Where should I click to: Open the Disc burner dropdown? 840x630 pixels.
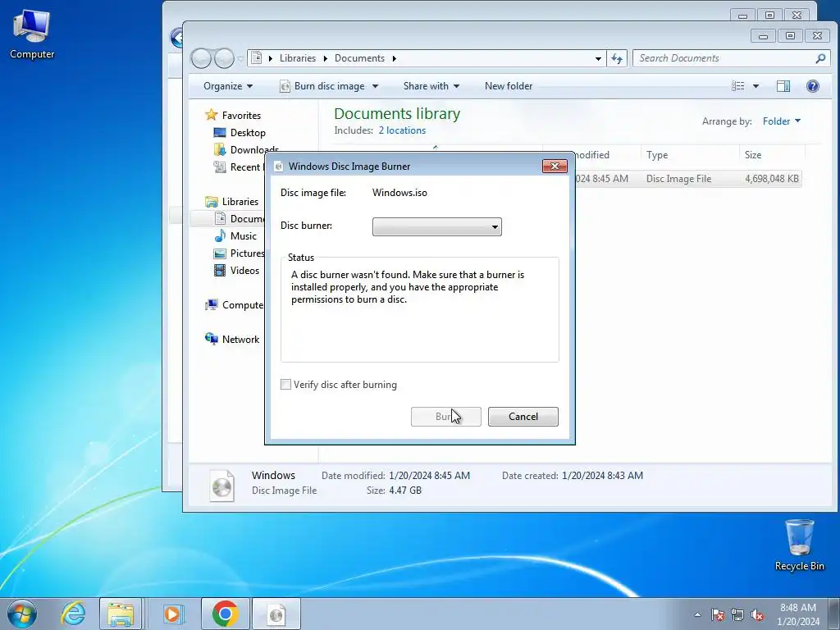[436, 226]
